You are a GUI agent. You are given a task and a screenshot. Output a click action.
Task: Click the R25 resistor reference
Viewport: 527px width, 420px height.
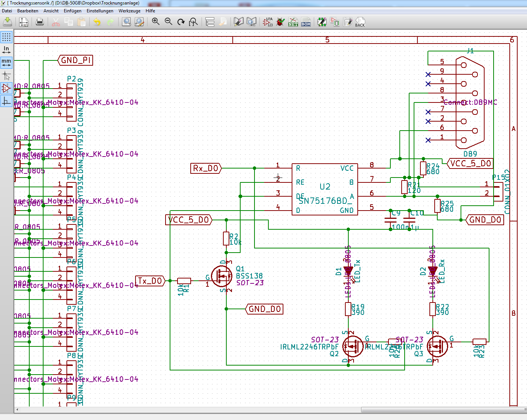[447, 203]
